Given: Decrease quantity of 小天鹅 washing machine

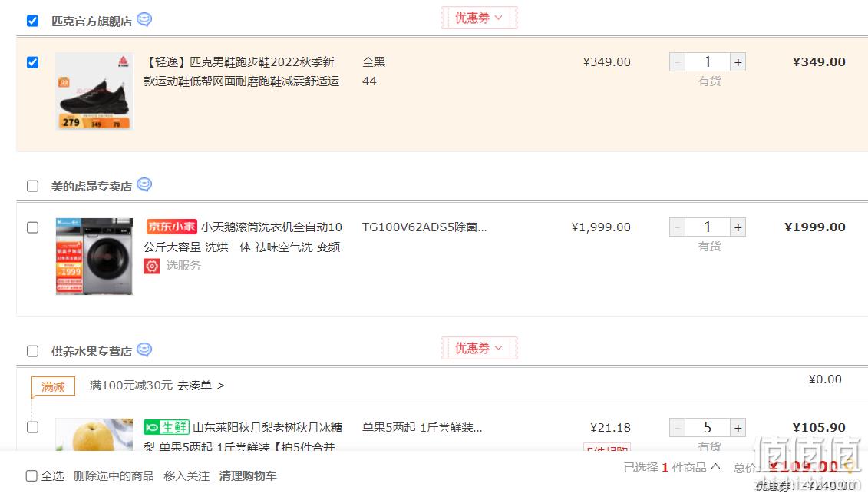Looking at the screenshot, I should pyautogui.click(x=677, y=227).
